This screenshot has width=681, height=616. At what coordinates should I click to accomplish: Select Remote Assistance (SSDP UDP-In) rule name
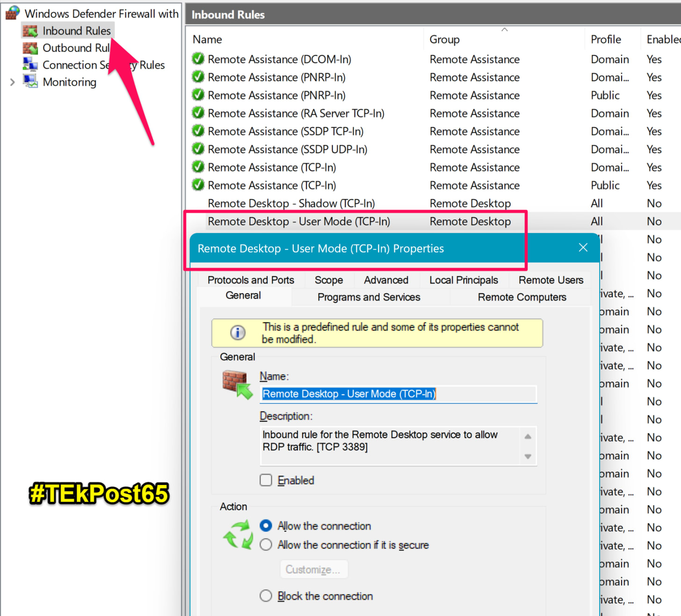click(x=288, y=149)
